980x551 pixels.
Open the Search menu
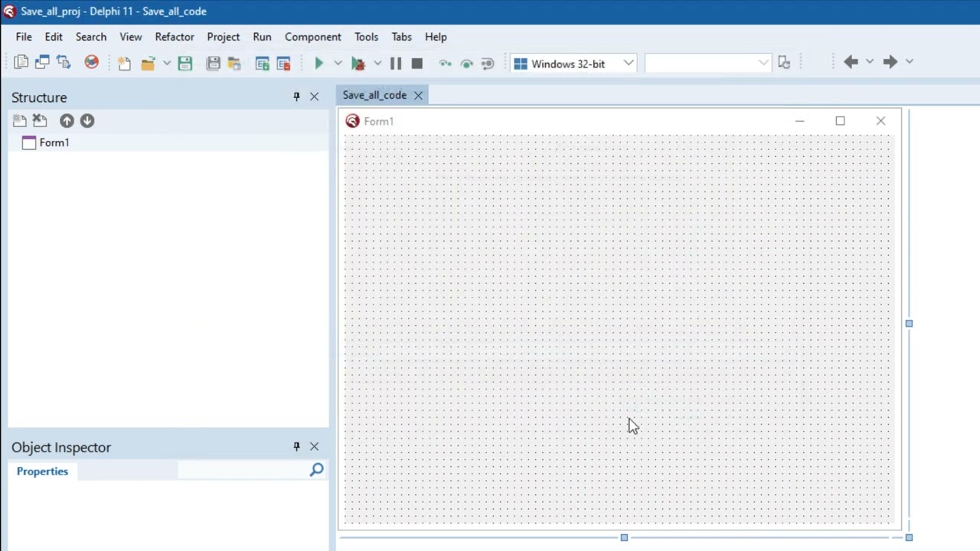click(91, 37)
